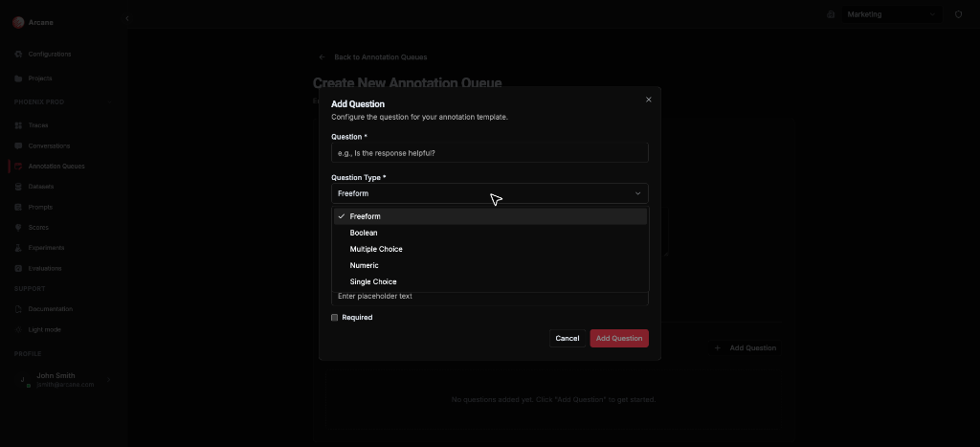Click Add Question behind the dialog
The height and width of the screenshot is (447, 980).
pyautogui.click(x=746, y=348)
